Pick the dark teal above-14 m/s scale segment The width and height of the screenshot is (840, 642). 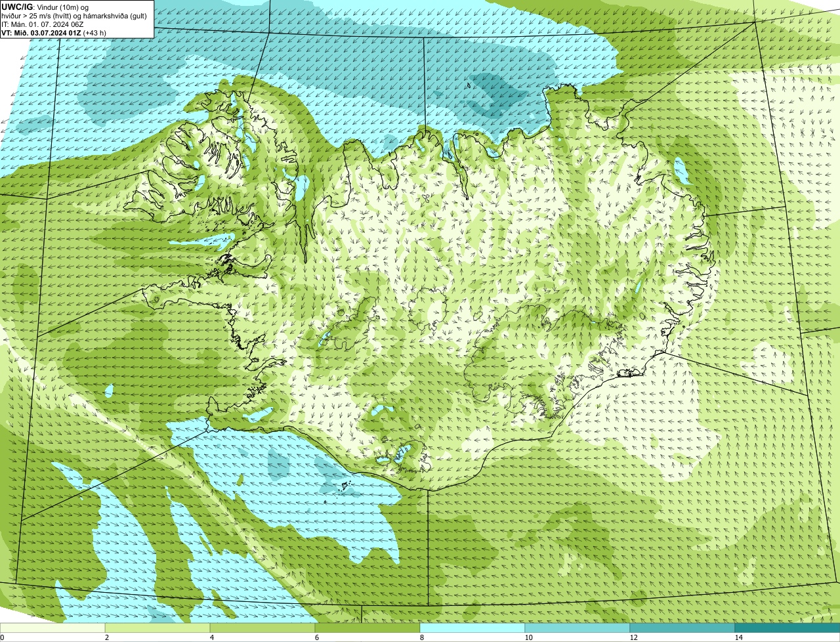click(x=787, y=628)
